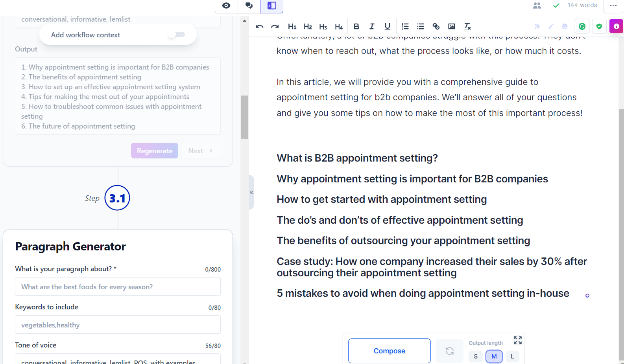Expand the compose panel to fullscreen
This screenshot has width=624, height=364.
(518, 340)
